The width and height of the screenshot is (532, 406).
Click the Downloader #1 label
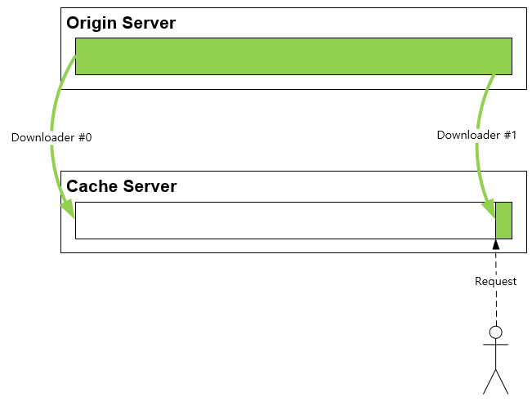click(476, 135)
